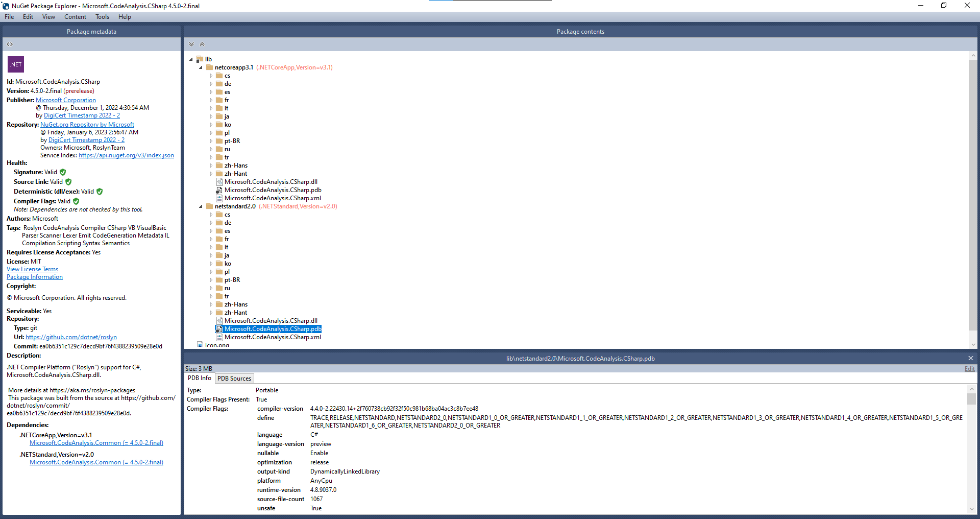This screenshot has width=980, height=519.
Task: Open the View License Terms link
Action: [x=32, y=269]
